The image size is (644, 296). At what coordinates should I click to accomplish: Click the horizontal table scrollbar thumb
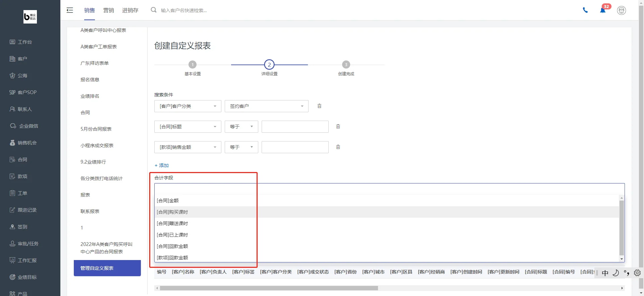click(269, 288)
